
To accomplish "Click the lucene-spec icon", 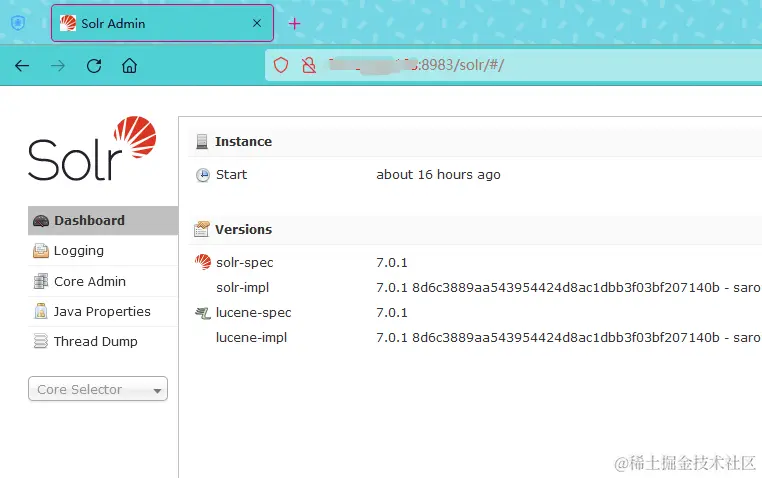I will [x=202, y=313].
